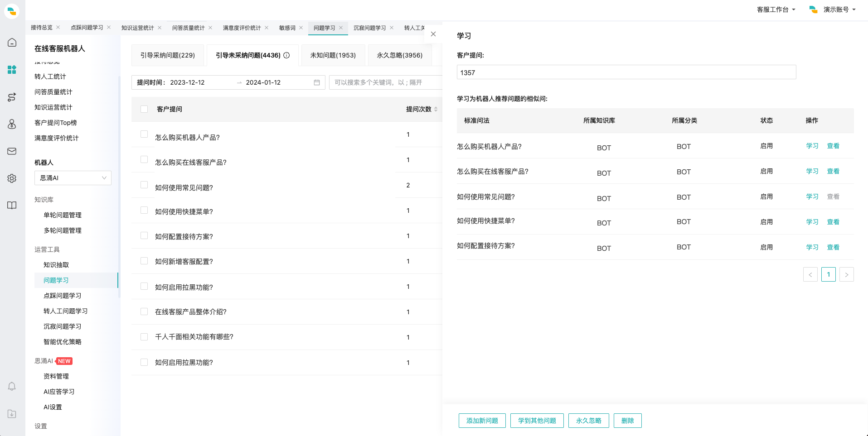
Task: Open the home icon in left sidebar
Action: (x=12, y=43)
